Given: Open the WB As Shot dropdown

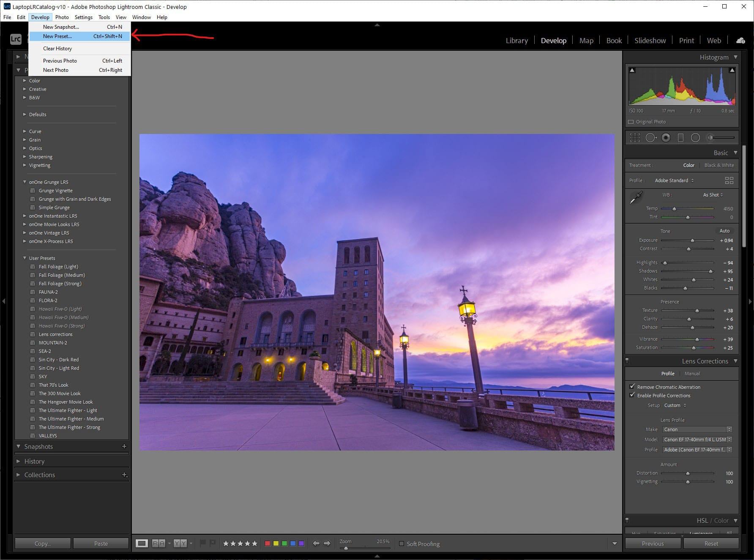Looking at the screenshot, I should coord(713,195).
